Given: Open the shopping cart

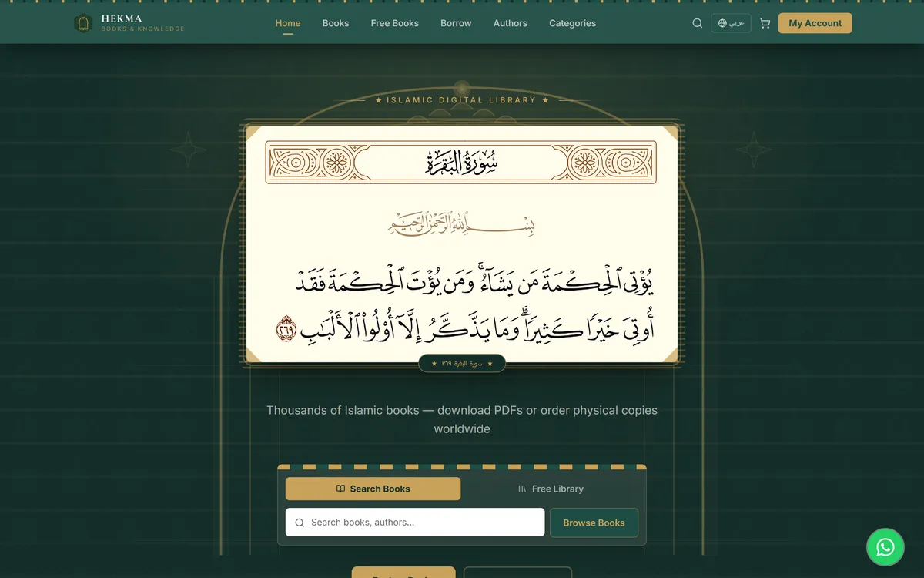Looking at the screenshot, I should pyautogui.click(x=765, y=23).
